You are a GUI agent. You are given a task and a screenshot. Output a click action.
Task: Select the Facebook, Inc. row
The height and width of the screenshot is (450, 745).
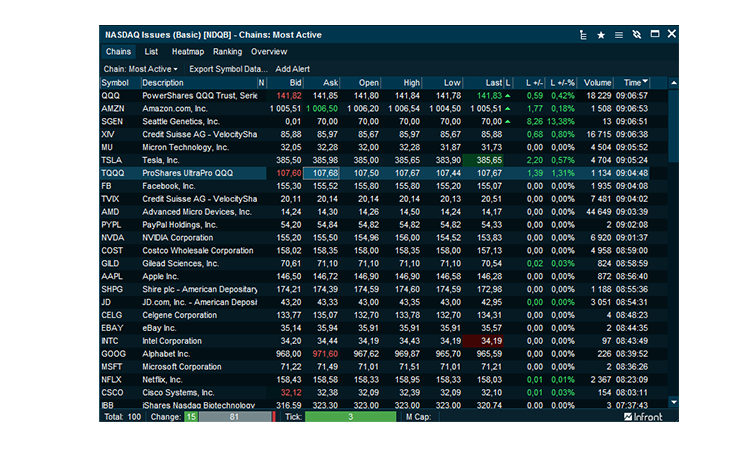click(374, 186)
